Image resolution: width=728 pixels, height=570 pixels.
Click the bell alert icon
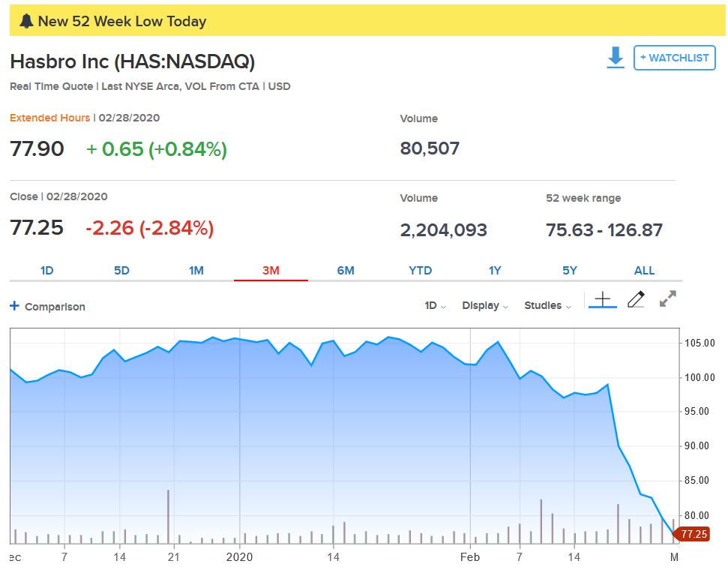pyautogui.click(x=26, y=21)
